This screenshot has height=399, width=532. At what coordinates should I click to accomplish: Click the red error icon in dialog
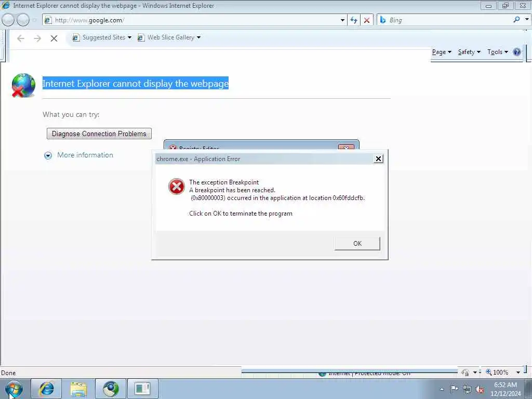point(177,187)
